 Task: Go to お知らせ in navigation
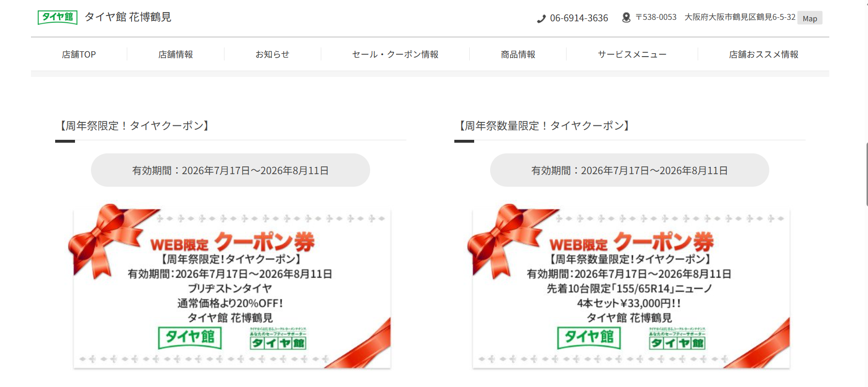click(272, 54)
